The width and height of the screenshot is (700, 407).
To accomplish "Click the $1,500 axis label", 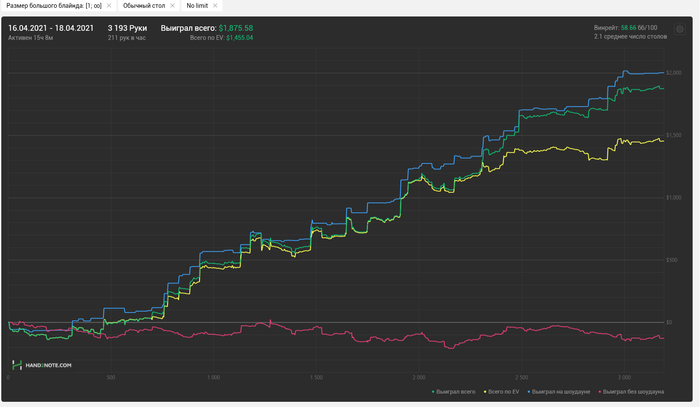I will click(x=674, y=135).
